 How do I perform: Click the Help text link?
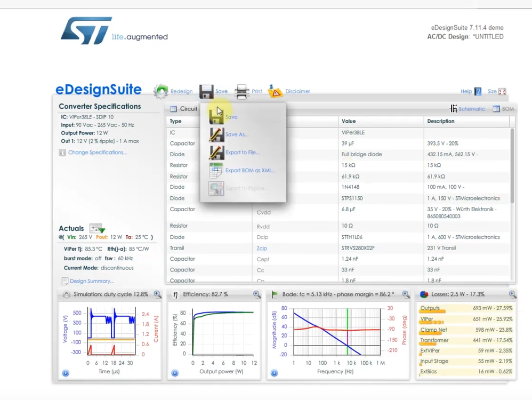tap(466, 91)
